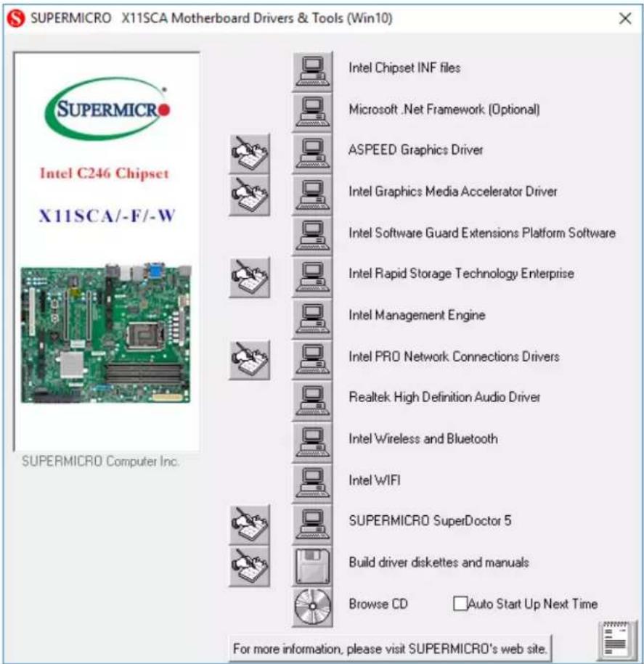Close the Motherboard Drivers & Tools window
The image size is (644, 664).
[625, 19]
